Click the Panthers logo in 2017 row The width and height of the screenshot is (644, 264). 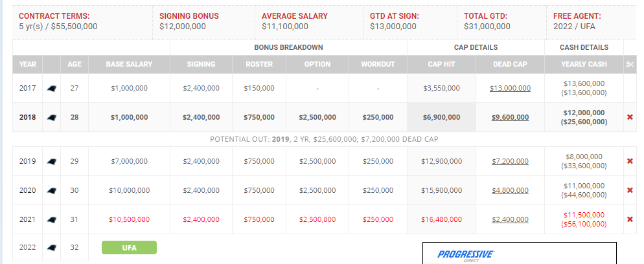coord(52,88)
